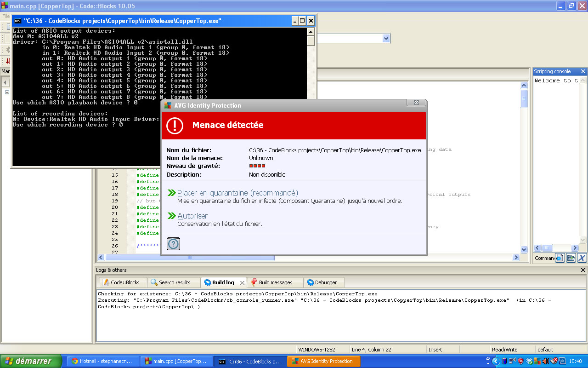Open the démarrer start menu
Image resolution: width=588 pixels, height=368 pixels.
point(31,361)
